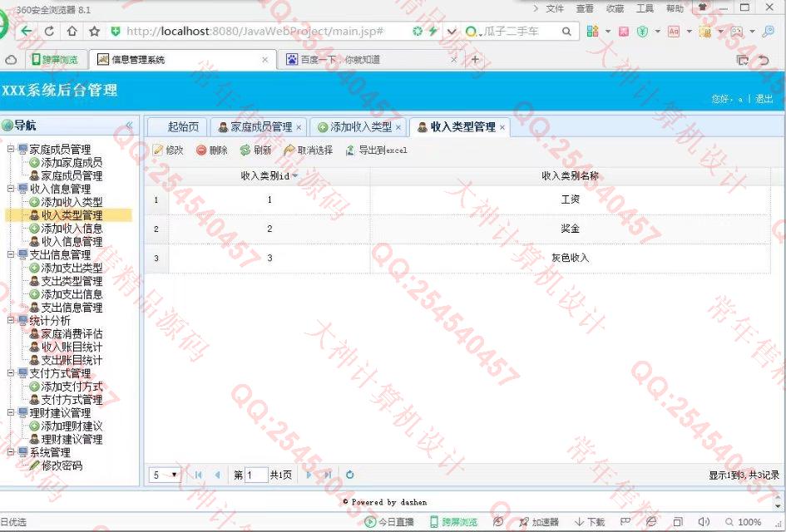
Task: Open 收入账目统计 in navigation tree
Action: pyautogui.click(x=72, y=347)
